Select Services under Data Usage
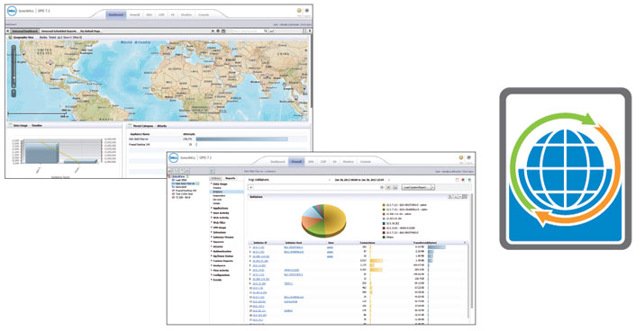 (217, 200)
